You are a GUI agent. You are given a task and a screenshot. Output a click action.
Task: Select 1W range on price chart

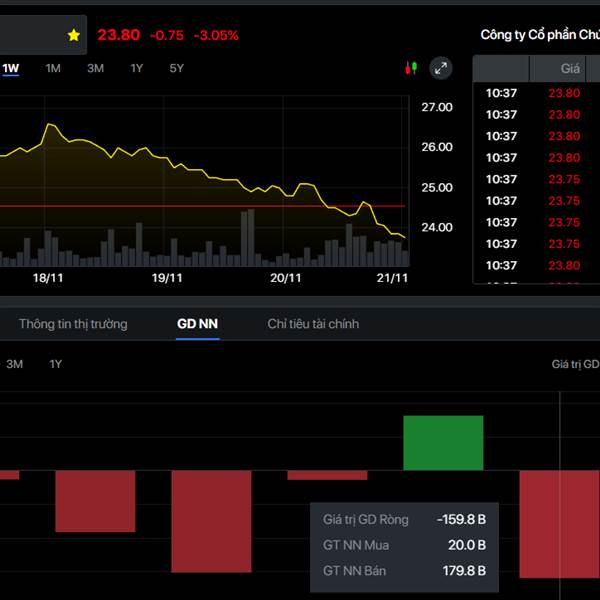11,68
